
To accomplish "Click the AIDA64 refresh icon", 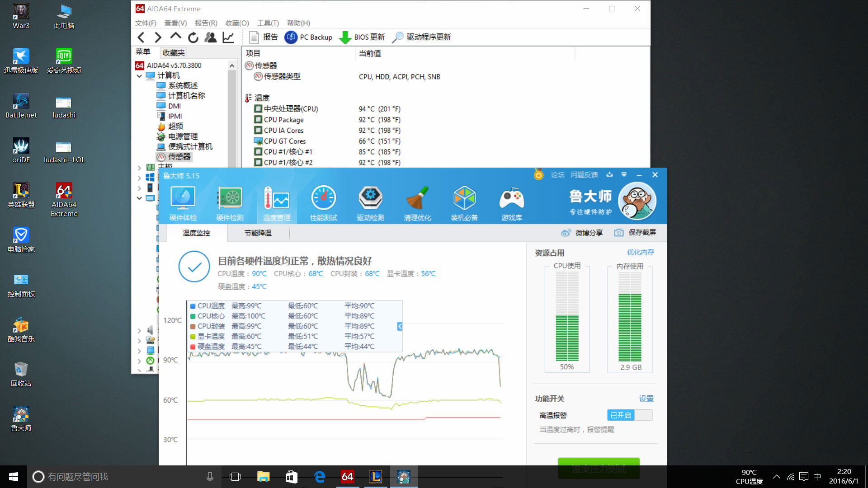I will 193,38.
